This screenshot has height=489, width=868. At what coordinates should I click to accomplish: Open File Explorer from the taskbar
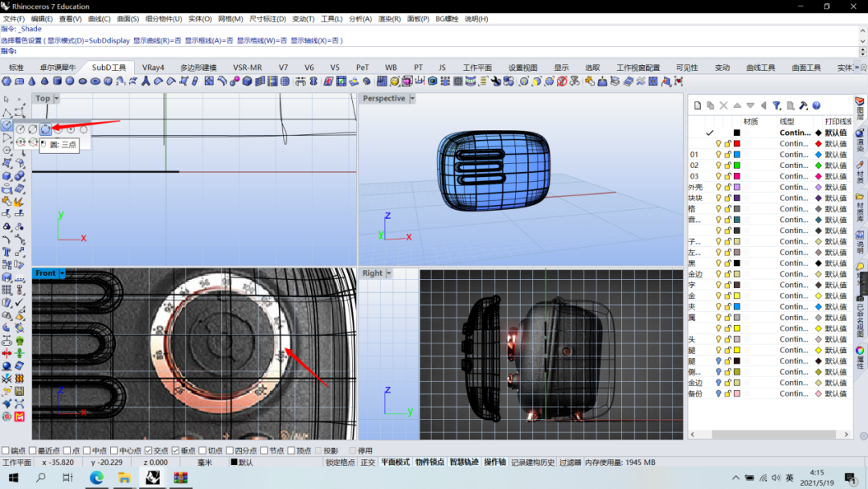tap(124, 478)
